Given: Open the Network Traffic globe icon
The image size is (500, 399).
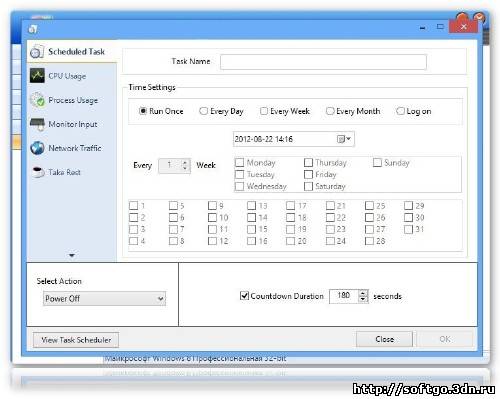Looking at the screenshot, I should (37, 148).
